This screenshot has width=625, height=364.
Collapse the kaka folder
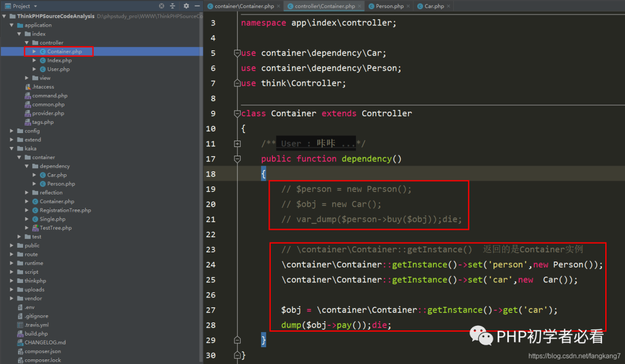pyautogui.click(x=12, y=149)
